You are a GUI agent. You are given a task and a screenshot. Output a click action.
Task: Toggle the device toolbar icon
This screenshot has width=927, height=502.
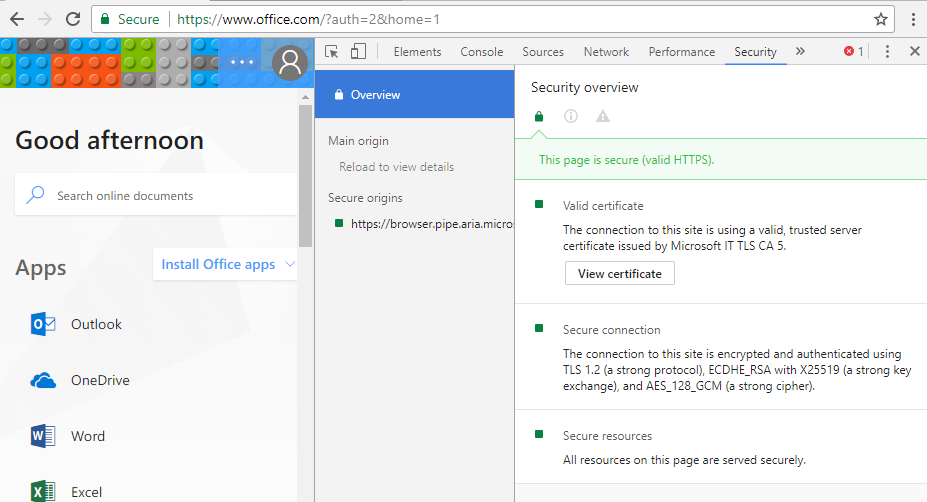coord(358,51)
